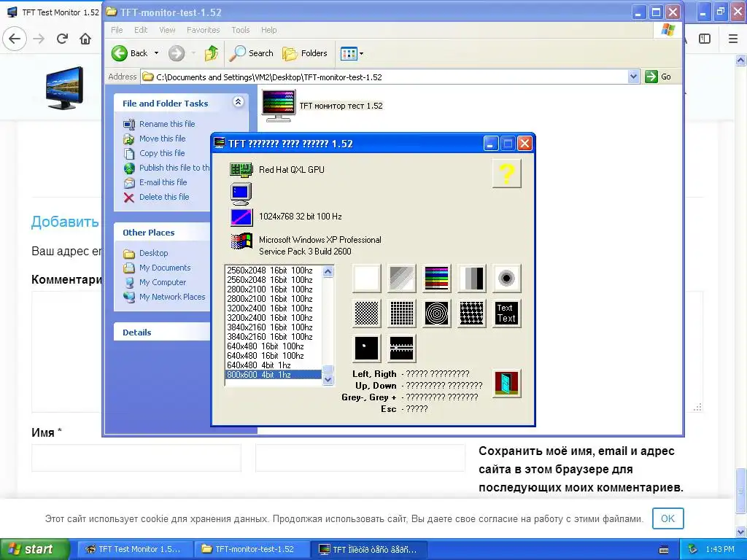
Task: Open Favorites menu in Explorer
Action: (204, 30)
